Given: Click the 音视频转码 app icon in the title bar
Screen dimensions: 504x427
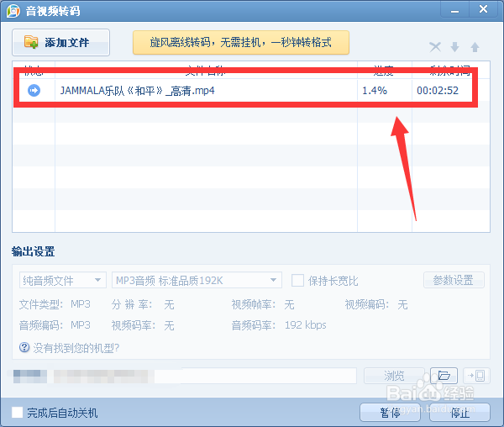Looking at the screenshot, I should pos(13,11).
